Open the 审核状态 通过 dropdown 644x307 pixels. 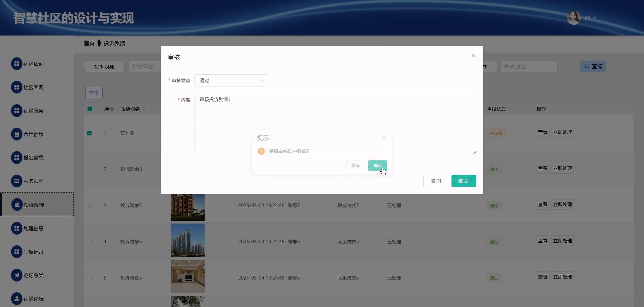231,80
